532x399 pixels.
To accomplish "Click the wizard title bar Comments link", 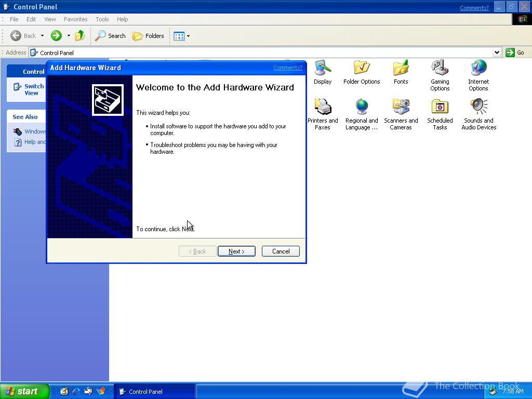I will click(x=288, y=68).
